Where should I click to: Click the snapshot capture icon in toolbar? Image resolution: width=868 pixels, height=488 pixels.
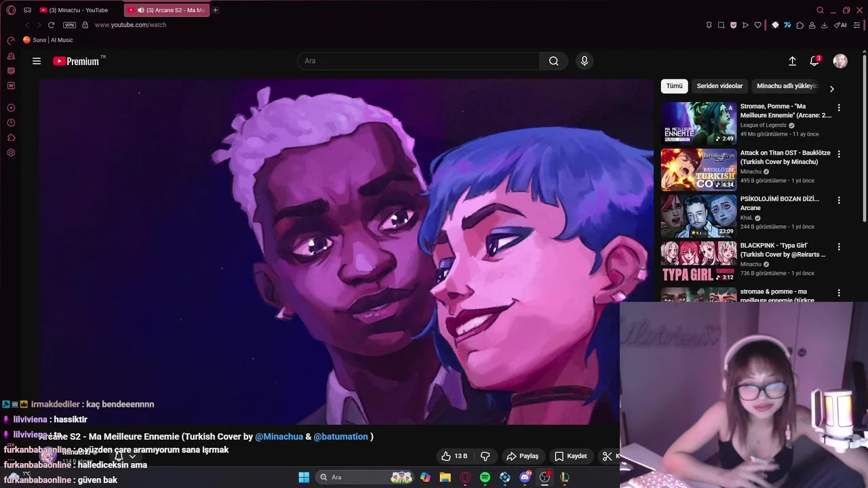pos(721,25)
